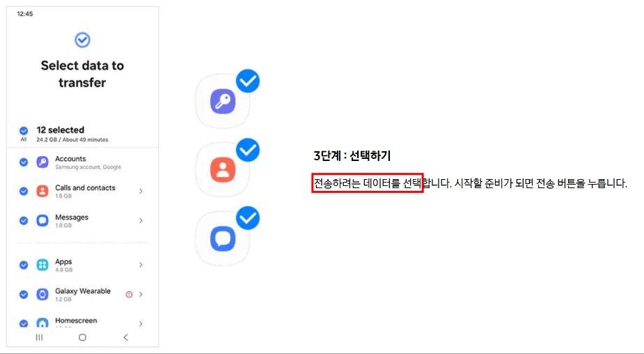Screen dimensions: 644x354
Task: Uncheck the Accounts checkbox
Action: [x=24, y=162]
